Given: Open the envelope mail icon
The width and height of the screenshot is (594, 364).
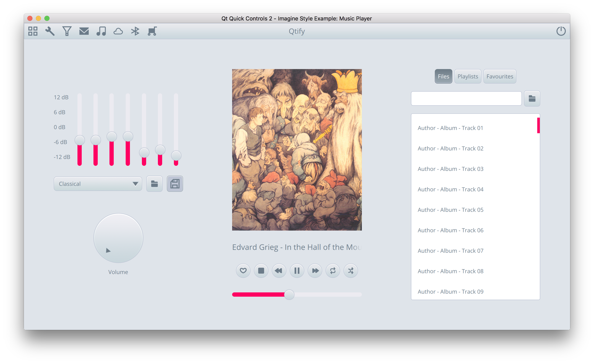Looking at the screenshot, I should [x=84, y=31].
